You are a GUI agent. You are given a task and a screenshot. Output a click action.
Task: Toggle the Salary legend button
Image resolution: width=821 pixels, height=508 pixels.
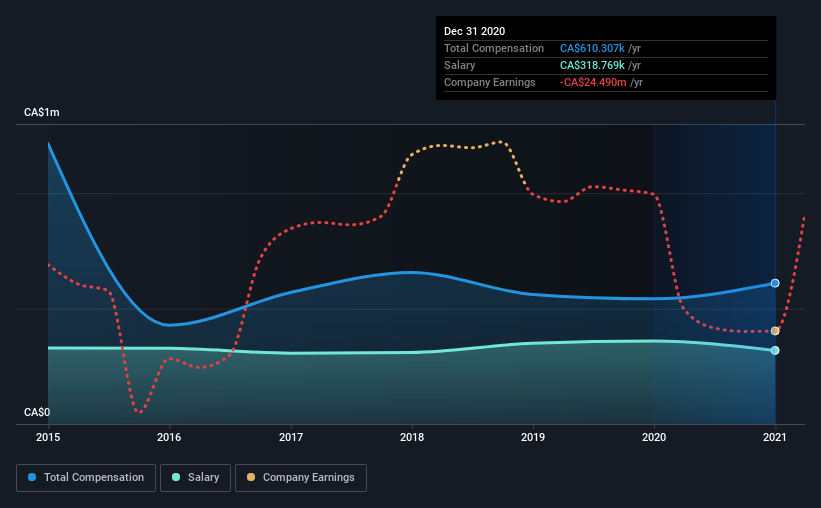[195, 478]
